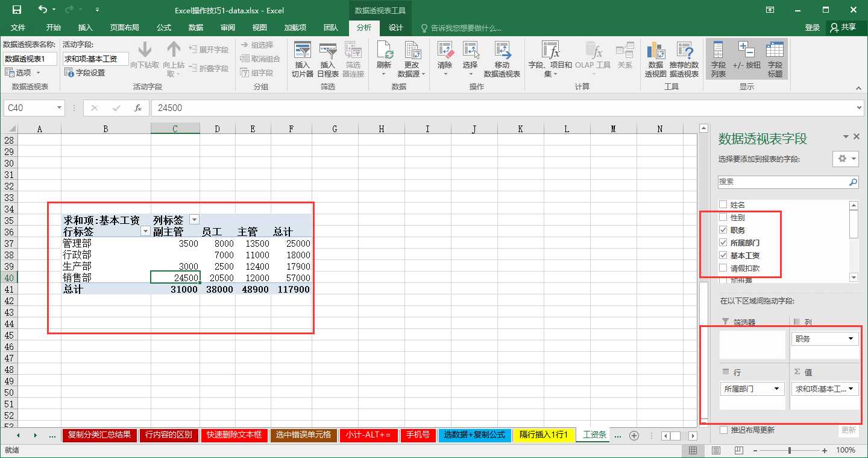The height and width of the screenshot is (458, 868).
Task: Insert Slicer (插入切片器)
Action: click(303, 60)
